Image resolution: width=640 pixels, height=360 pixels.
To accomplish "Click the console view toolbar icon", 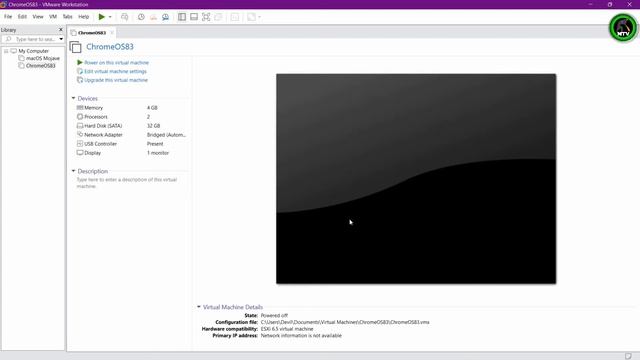I will [x=235, y=17].
